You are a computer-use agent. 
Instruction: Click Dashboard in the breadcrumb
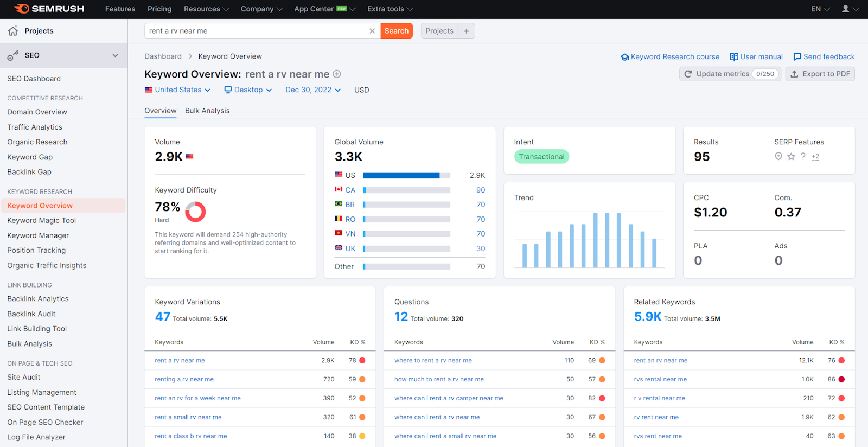(163, 56)
